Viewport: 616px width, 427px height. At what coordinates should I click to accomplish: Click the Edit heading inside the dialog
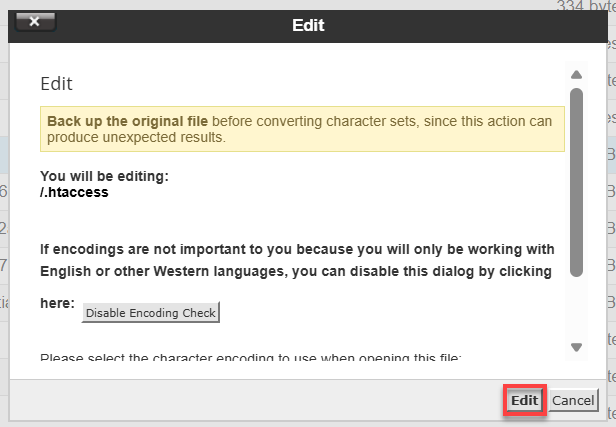pyautogui.click(x=56, y=84)
